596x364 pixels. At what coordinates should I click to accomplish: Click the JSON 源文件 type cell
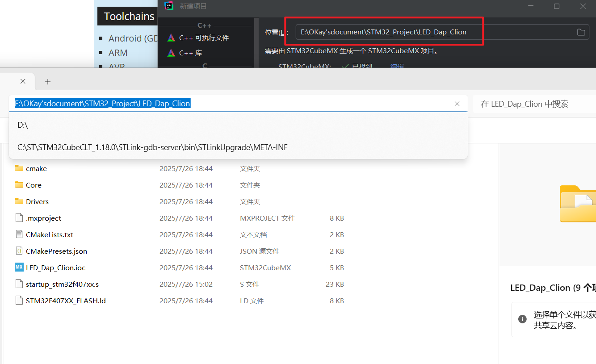coord(260,251)
